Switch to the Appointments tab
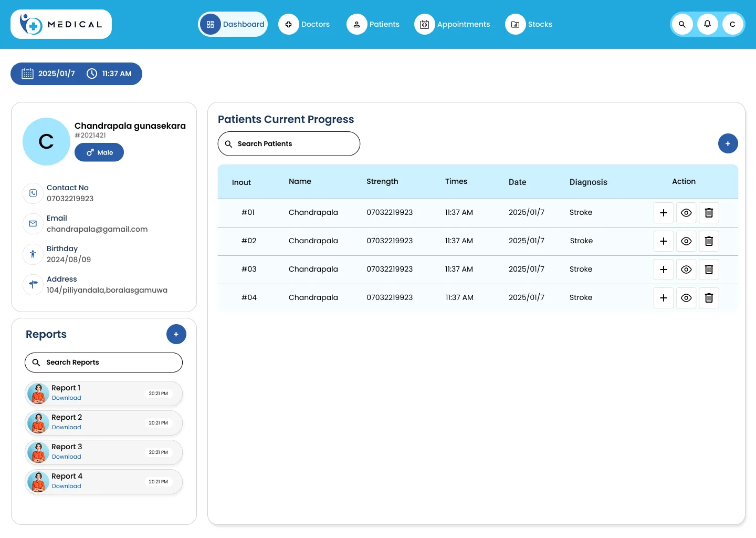Image resolution: width=756 pixels, height=538 pixels. [453, 24]
